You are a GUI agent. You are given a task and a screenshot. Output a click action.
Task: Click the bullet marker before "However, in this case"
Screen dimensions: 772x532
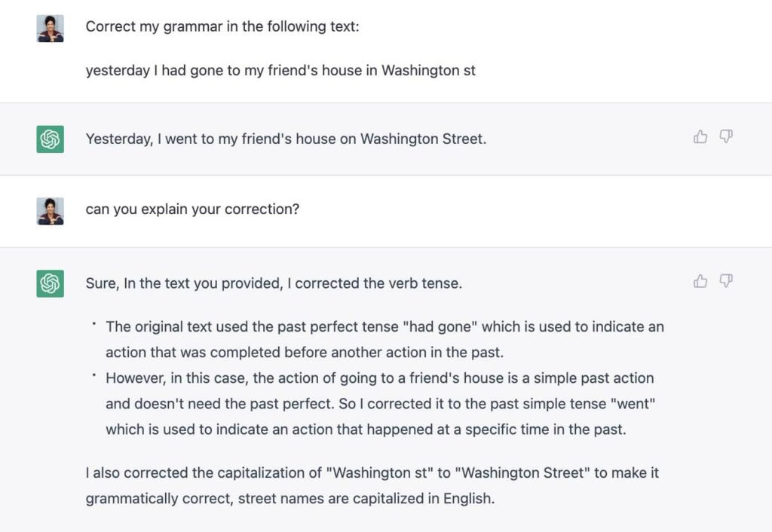93,375
